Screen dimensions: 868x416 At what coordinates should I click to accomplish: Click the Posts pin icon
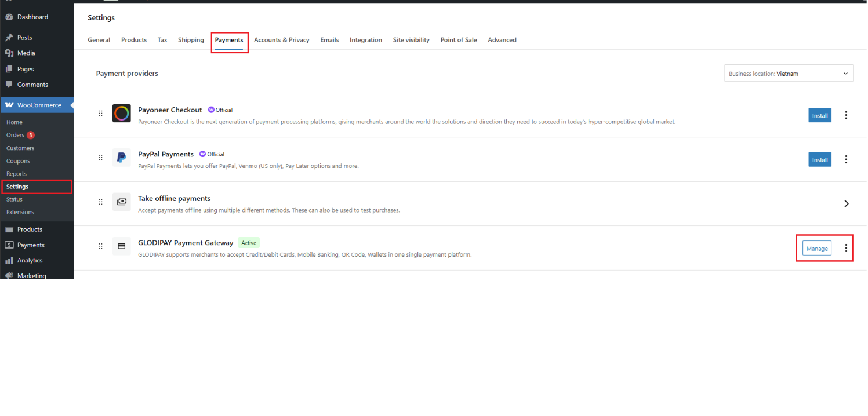[9, 38]
